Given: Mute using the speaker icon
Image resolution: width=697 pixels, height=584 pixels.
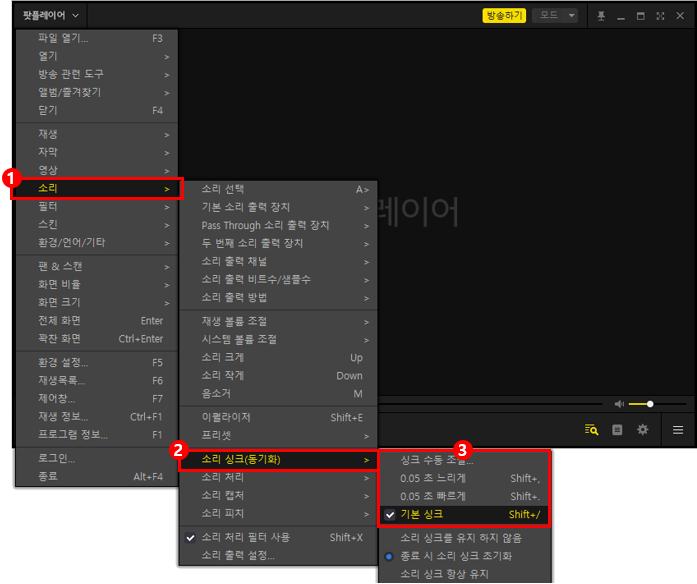Looking at the screenshot, I should (619, 404).
